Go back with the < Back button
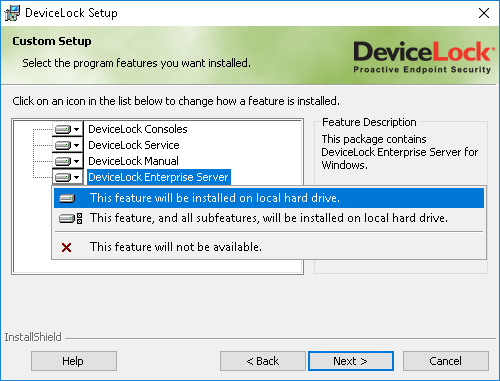This screenshot has height=381, width=500. coord(263,361)
